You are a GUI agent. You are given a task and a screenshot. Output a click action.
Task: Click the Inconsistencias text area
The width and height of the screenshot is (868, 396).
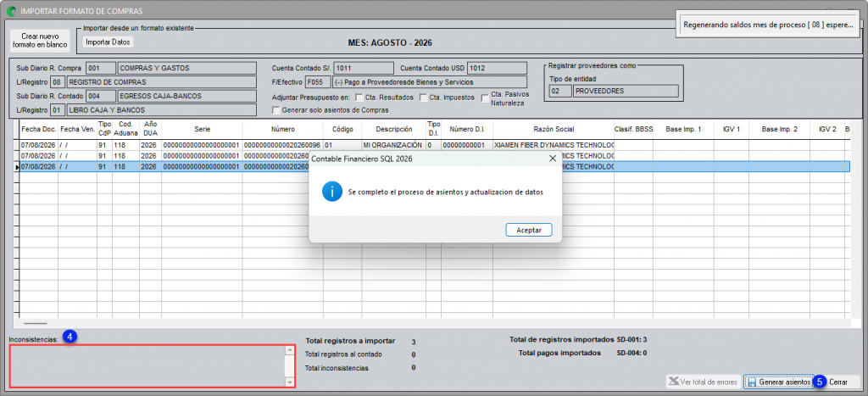tap(153, 365)
